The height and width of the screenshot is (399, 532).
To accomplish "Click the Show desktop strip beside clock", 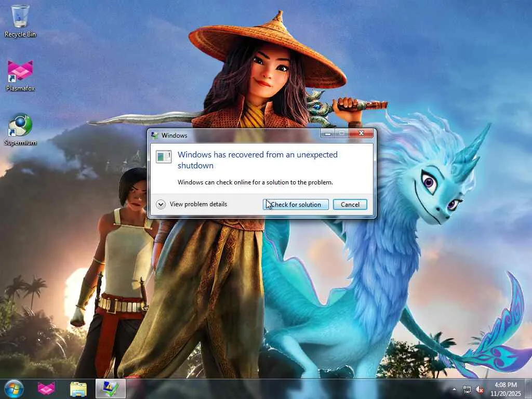I will [529, 389].
